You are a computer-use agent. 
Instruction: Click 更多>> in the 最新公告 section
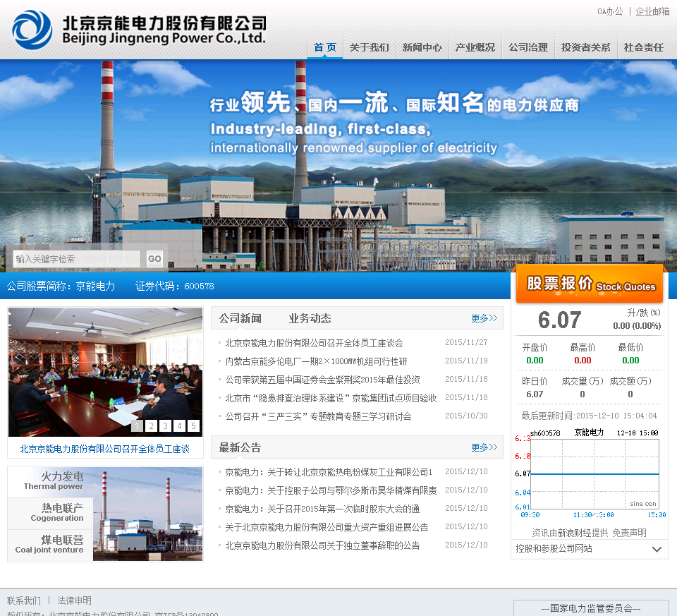click(x=484, y=447)
